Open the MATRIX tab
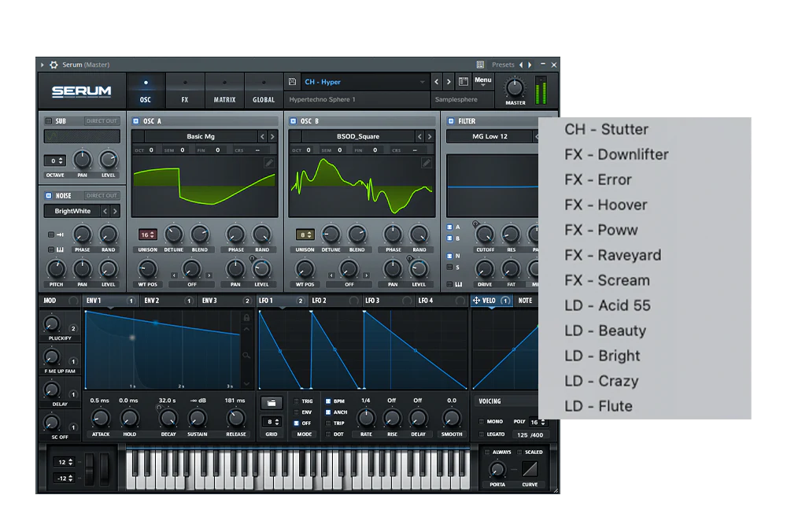 224,91
